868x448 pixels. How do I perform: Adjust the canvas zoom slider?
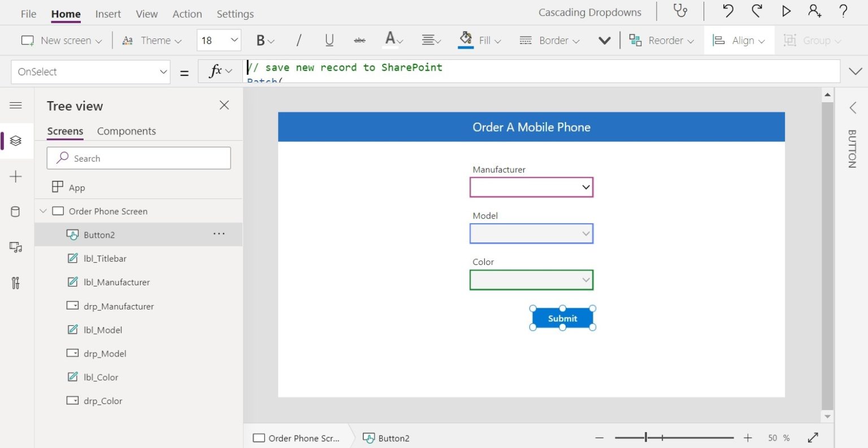646,438
